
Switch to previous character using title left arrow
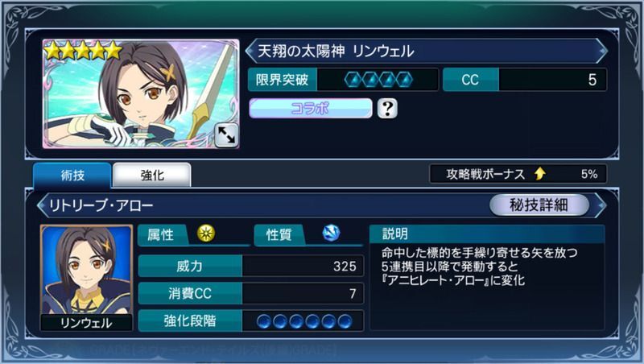pos(250,51)
